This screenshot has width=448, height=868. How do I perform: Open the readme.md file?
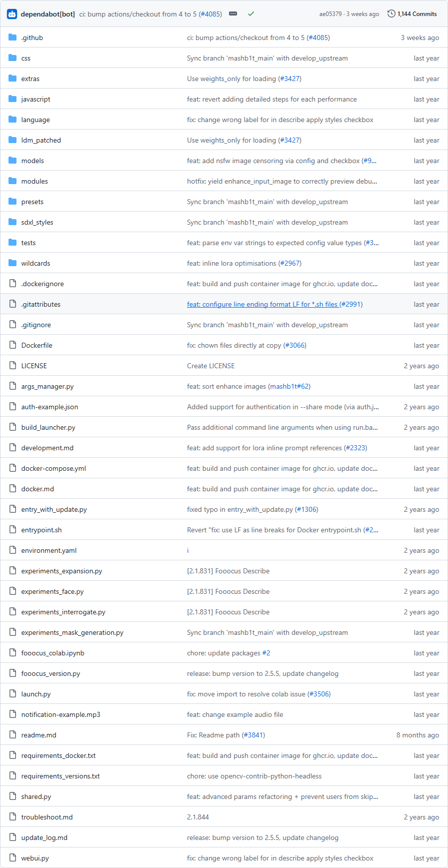tap(38, 735)
